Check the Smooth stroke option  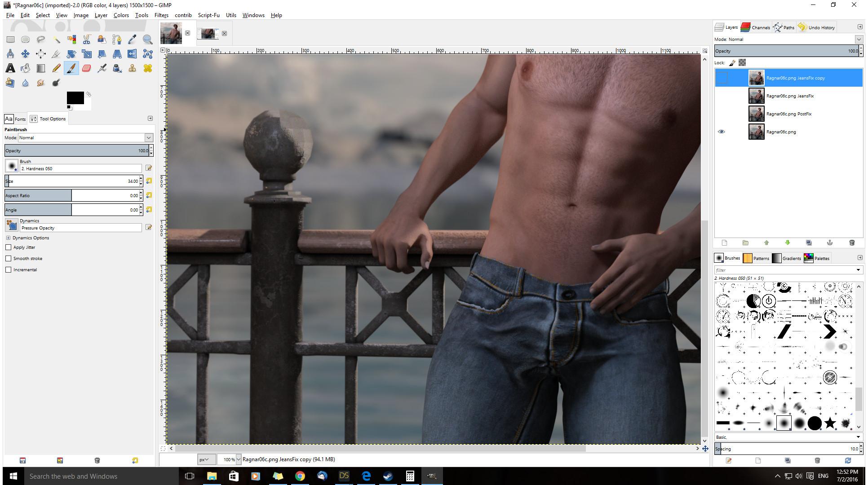(x=9, y=259)
